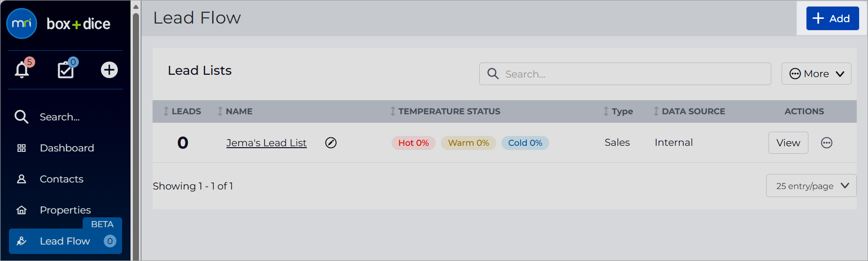Click the Dashboard grid icon
868x261 pixels.
coord(22,148)
